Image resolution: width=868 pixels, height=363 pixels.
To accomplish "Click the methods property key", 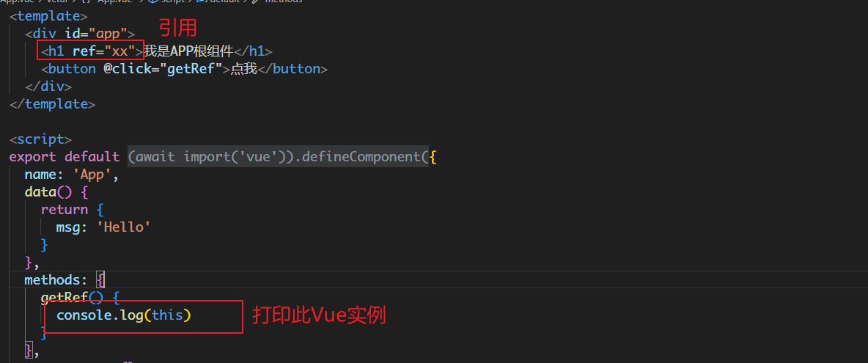I will click(x=56, y=279).
